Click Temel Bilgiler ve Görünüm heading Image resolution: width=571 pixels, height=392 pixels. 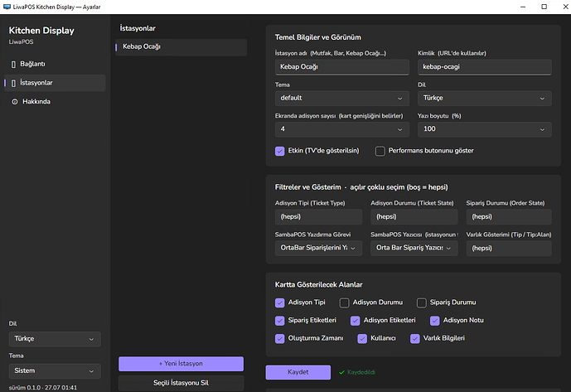[x=318, y=37]
